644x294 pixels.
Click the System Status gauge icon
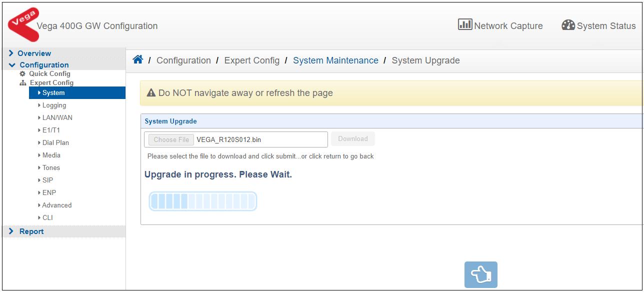tap(568, 25)
